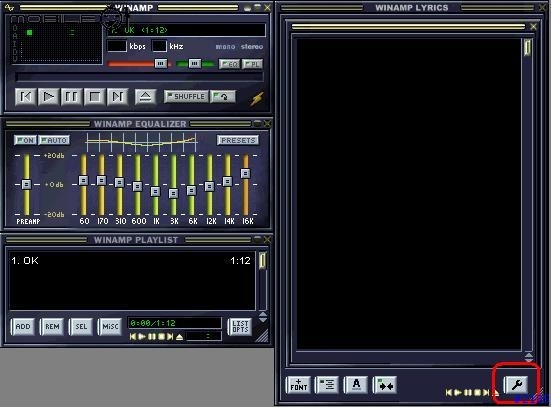551x407 pixels.
Task: Toggle the Shuffle button
Action: click(x=186, y=96)
